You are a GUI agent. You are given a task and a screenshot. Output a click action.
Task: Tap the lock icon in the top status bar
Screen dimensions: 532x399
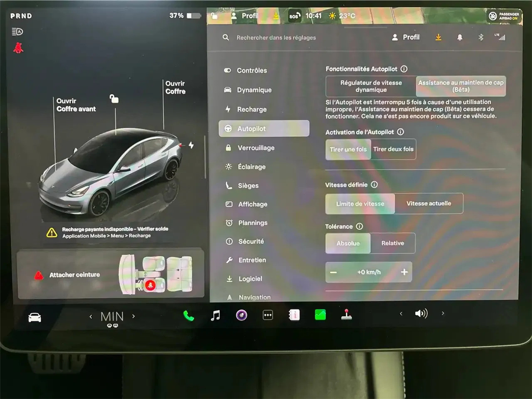(x=215, y=16)
